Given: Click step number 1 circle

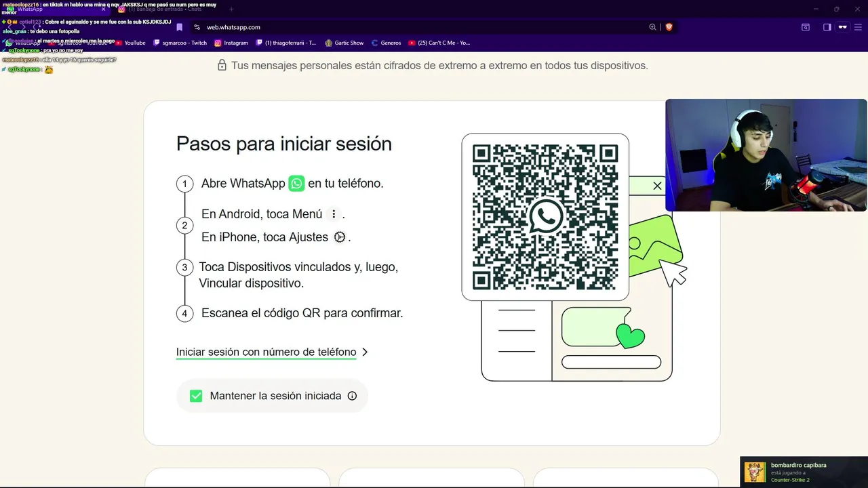Looking at the screenshot, I should [x=184, y=184].
